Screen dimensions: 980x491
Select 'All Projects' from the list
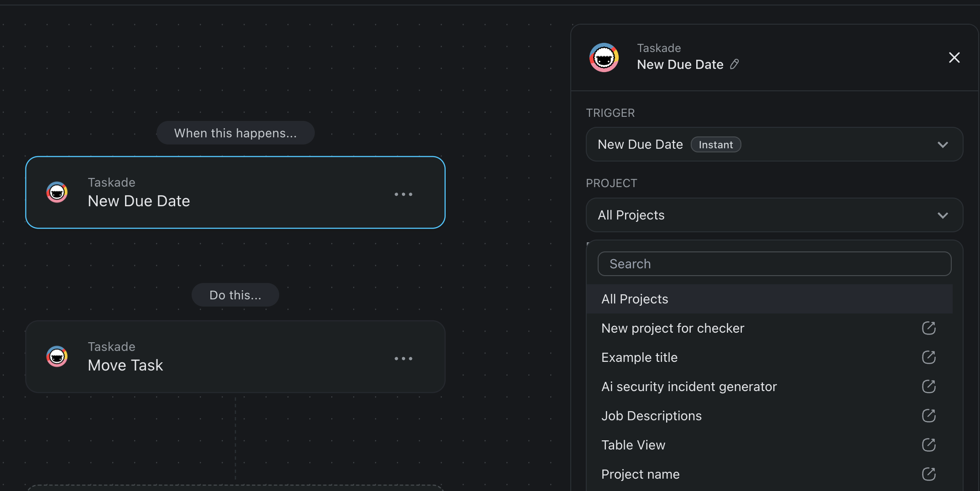tap(770, 299)
